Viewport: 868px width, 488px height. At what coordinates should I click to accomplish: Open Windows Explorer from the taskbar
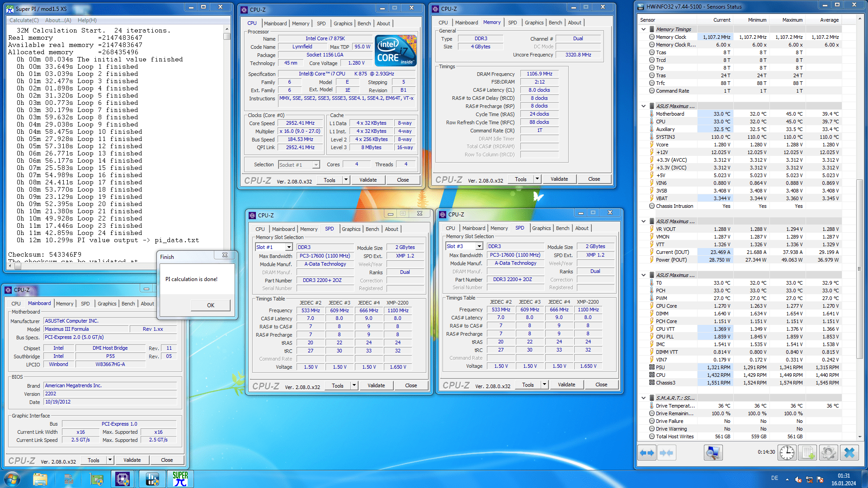(40, 479)
